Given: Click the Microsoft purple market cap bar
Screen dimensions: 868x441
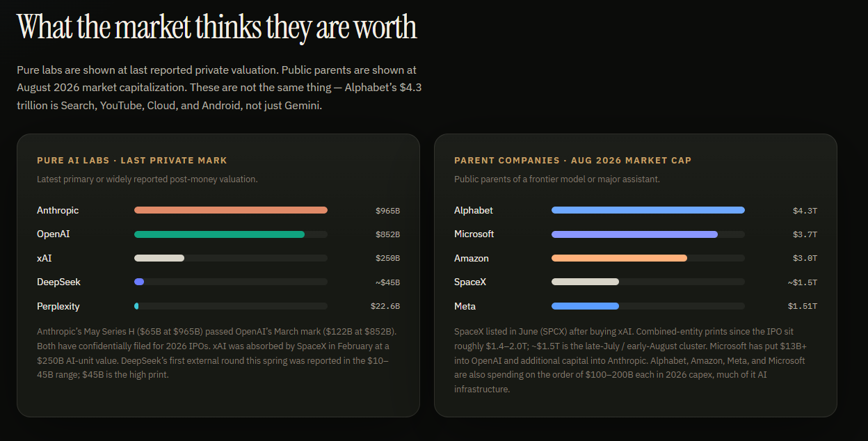Looking at the screenshot, I should tap(634, 234).
